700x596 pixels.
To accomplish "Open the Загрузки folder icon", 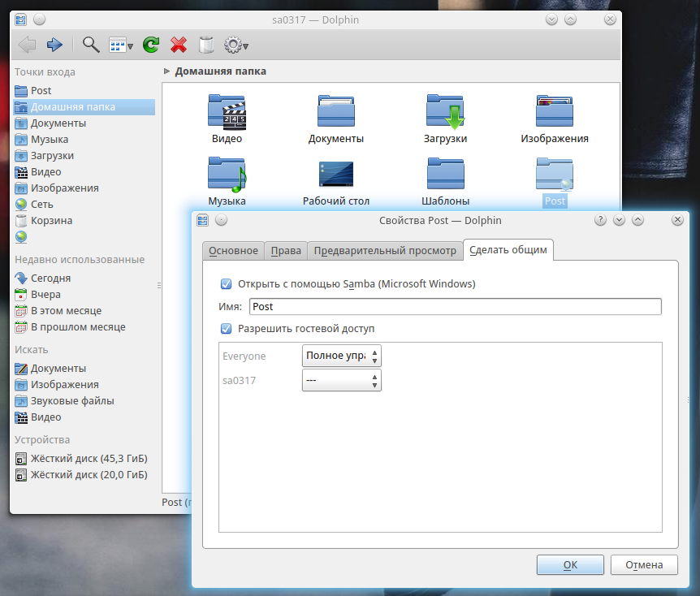I will [x=445, y=112].
